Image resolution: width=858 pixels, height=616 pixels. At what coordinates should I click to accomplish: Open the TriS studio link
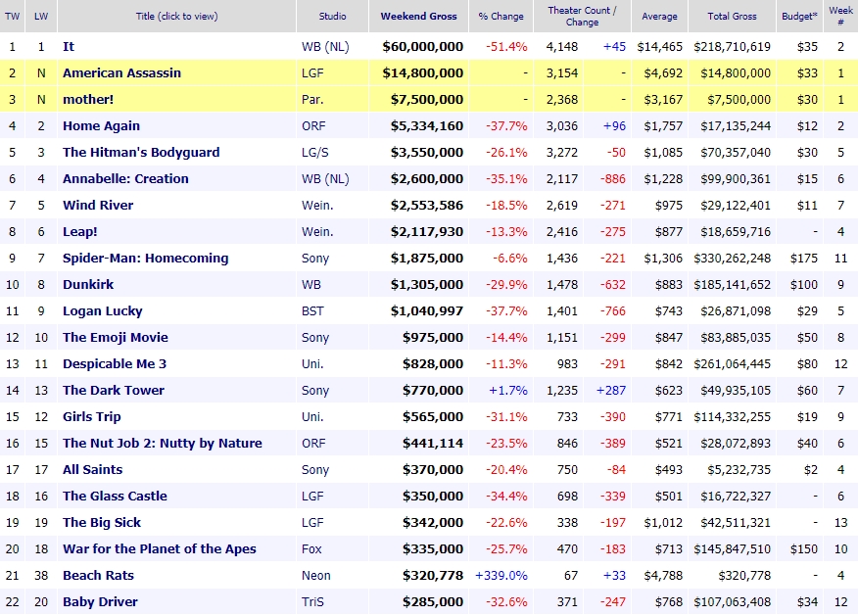[312, 601]
